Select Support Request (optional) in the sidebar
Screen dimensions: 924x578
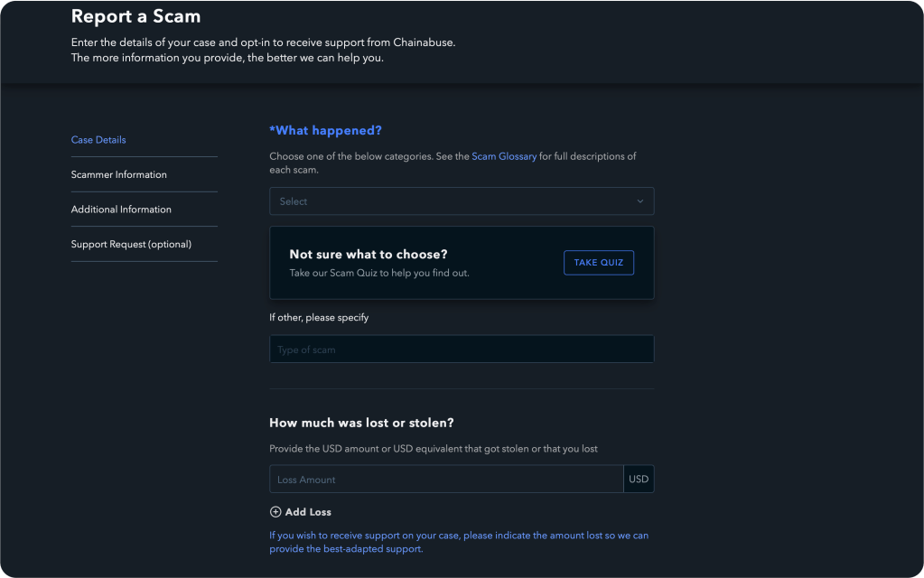click(131, 244)
